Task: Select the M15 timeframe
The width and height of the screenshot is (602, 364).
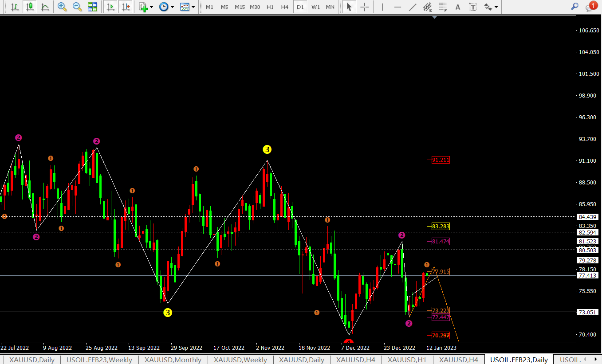Action: pyautogui.click(x=240, y=7)
